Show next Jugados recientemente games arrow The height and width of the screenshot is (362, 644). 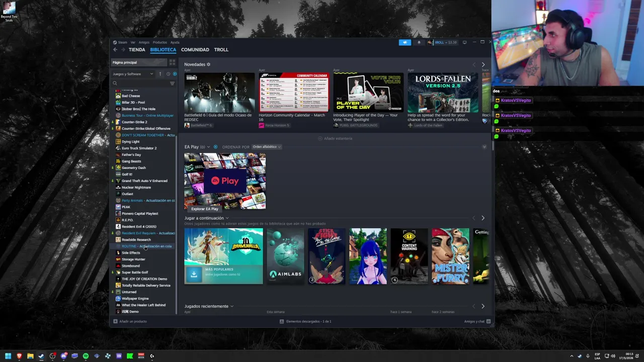[x=483, y=306]
